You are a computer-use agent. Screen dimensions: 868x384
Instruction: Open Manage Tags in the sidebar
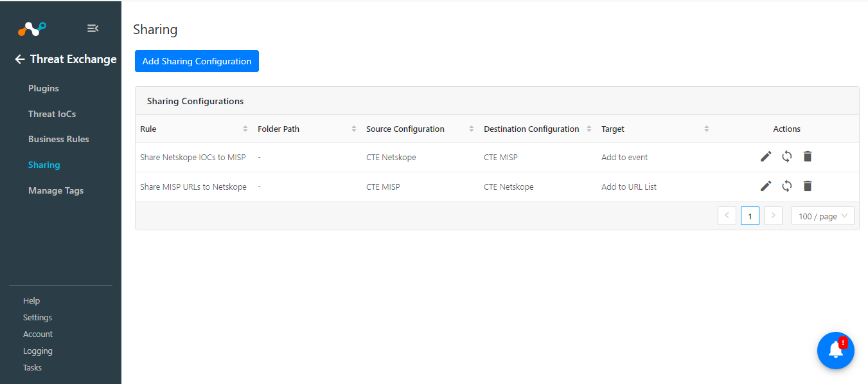pos(56,190)
